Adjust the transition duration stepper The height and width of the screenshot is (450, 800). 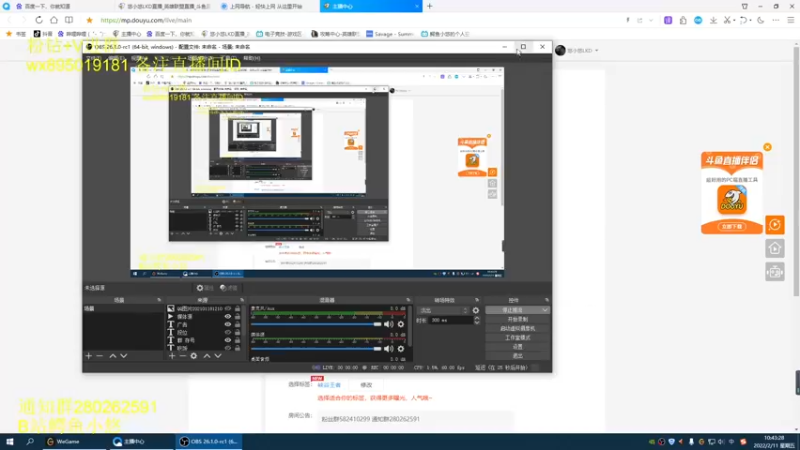click(x=477, y=320)
